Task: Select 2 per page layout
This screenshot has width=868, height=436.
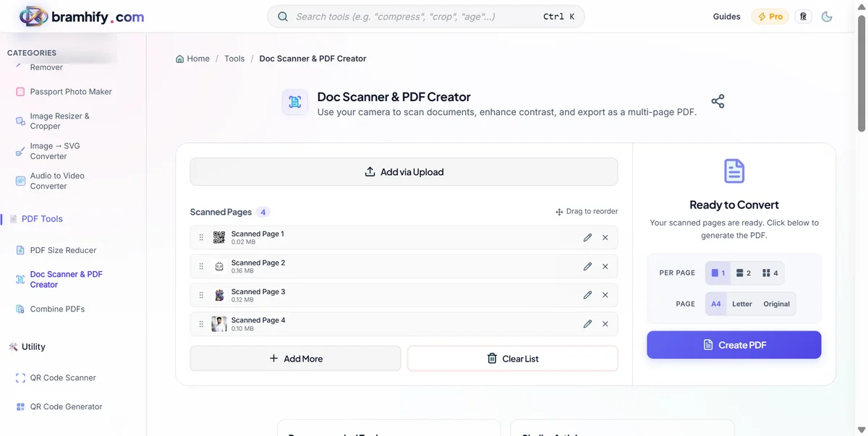Action: tap(744, 273)
